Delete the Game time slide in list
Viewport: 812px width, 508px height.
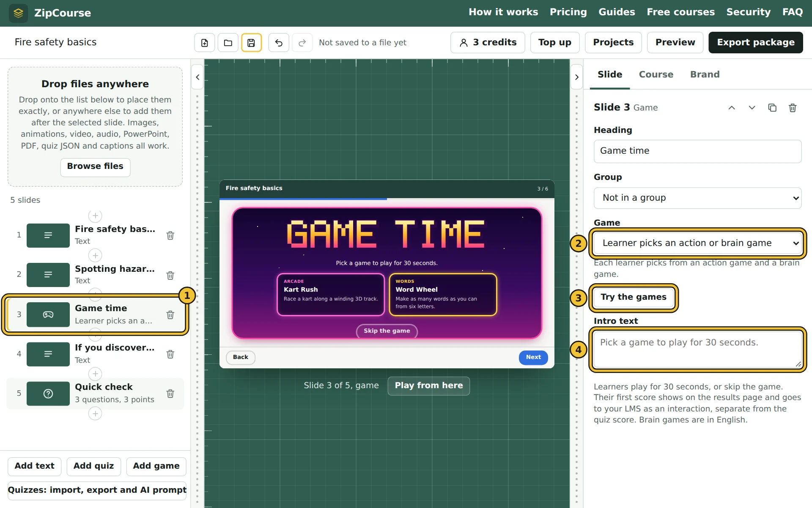point(170,315)
